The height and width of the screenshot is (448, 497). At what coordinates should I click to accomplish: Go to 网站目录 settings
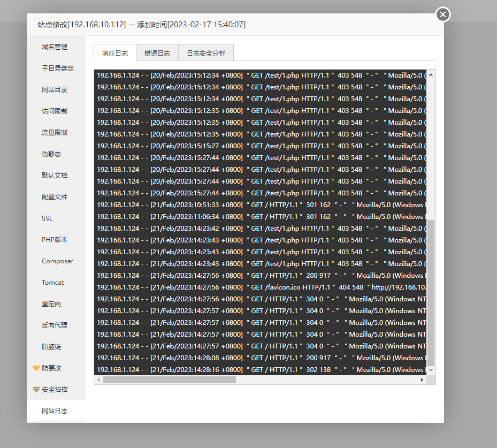pyautogui.click(x=55, y=90)
